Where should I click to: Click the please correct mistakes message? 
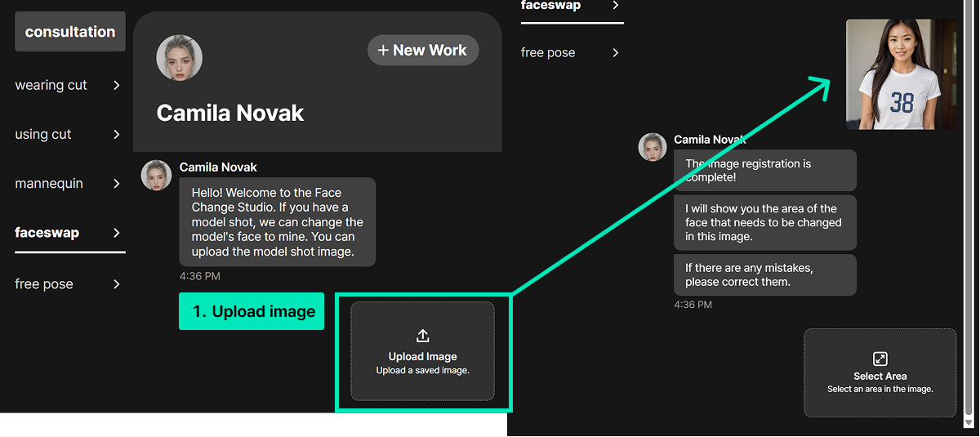[x=765, y=274]
